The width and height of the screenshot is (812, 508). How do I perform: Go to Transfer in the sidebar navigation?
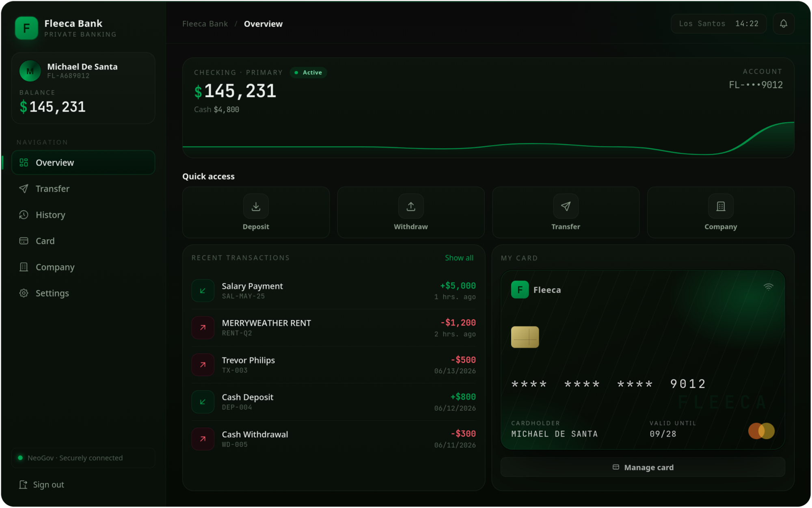[83, 188]
